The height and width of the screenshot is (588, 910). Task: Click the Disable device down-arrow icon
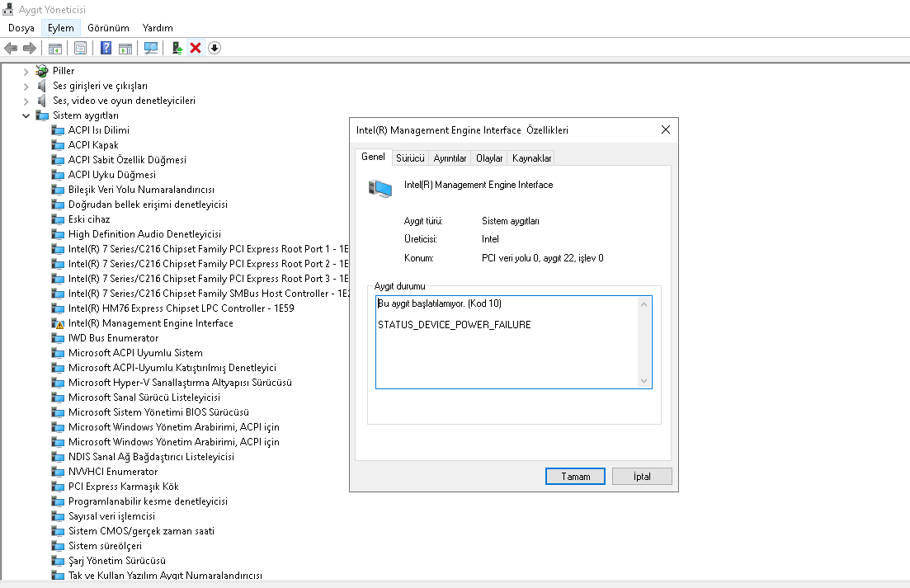point(215,48)
